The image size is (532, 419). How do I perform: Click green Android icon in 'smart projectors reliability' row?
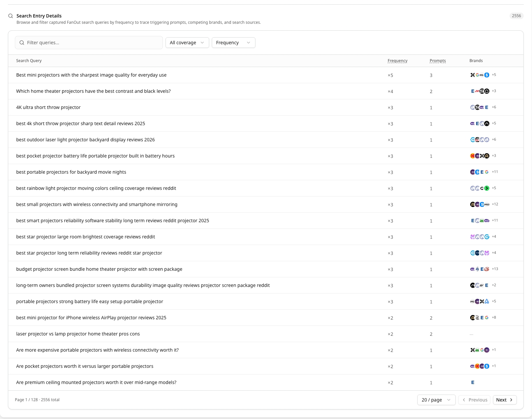[482, 221]
